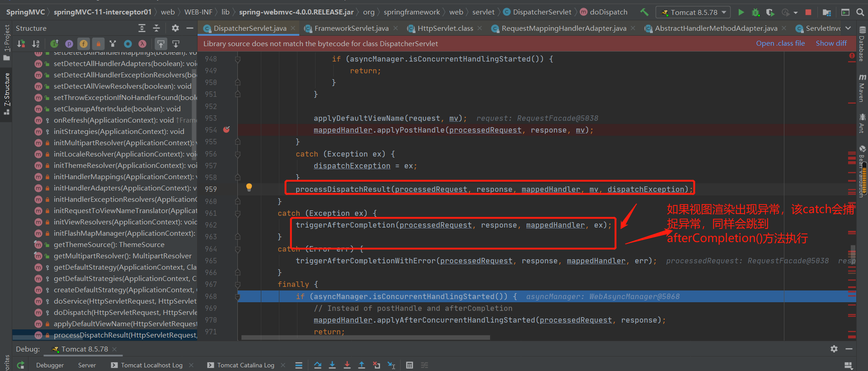The height and width of the screenshot is (371, 868).
Task: Switch to FrameworkServlet.java tab
Action: (x=351, y=28)
